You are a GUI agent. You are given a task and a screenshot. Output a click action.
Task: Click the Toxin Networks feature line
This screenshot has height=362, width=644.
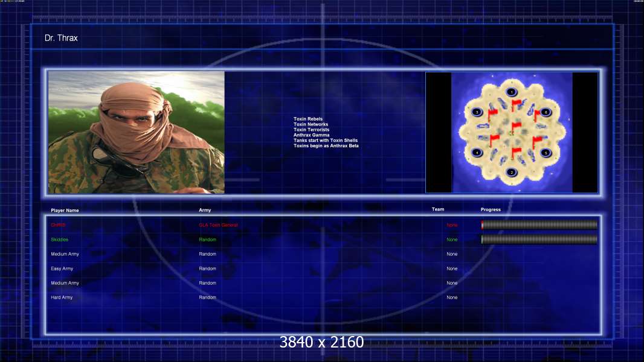pyautogui.click(x=311, y=124)
